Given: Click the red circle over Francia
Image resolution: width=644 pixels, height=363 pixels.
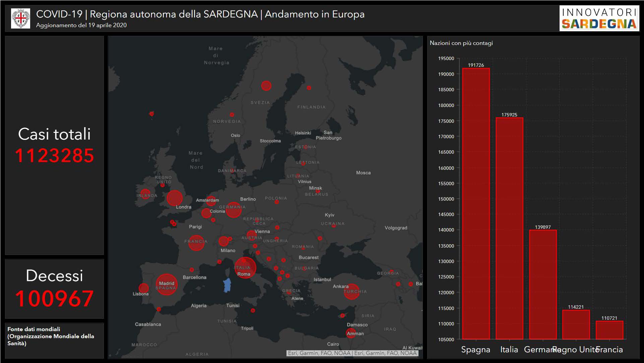Looking at the screenshot, I should (x=196, y=243).
